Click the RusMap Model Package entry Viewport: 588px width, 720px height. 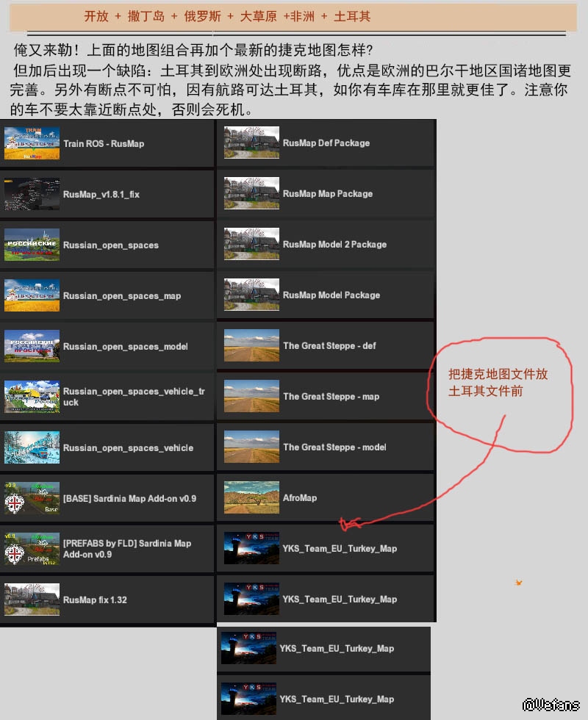pos(331,295)
